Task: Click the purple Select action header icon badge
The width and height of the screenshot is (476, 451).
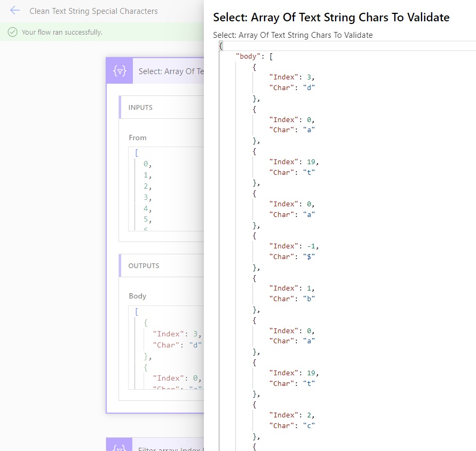Action: coord(120,70)
